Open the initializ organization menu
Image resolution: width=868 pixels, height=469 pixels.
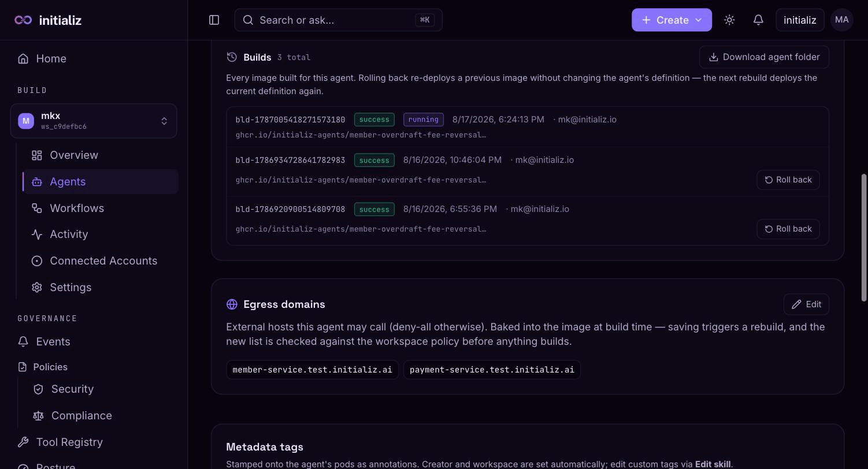tap(800, 20)
